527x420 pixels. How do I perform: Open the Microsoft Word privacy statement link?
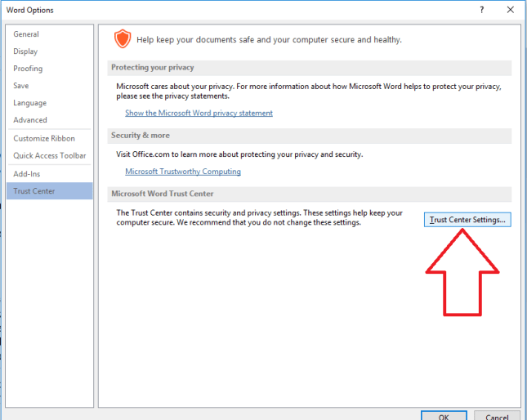[199, 113]
